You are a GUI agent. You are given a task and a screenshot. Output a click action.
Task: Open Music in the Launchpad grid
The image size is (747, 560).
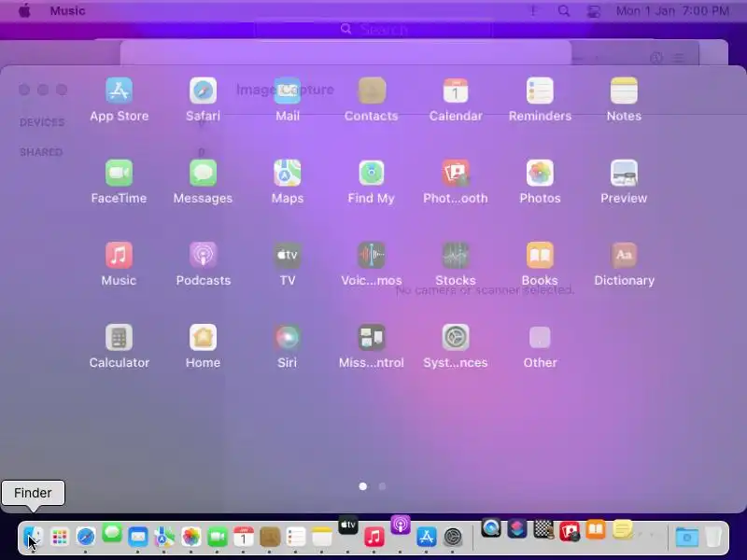120,255
